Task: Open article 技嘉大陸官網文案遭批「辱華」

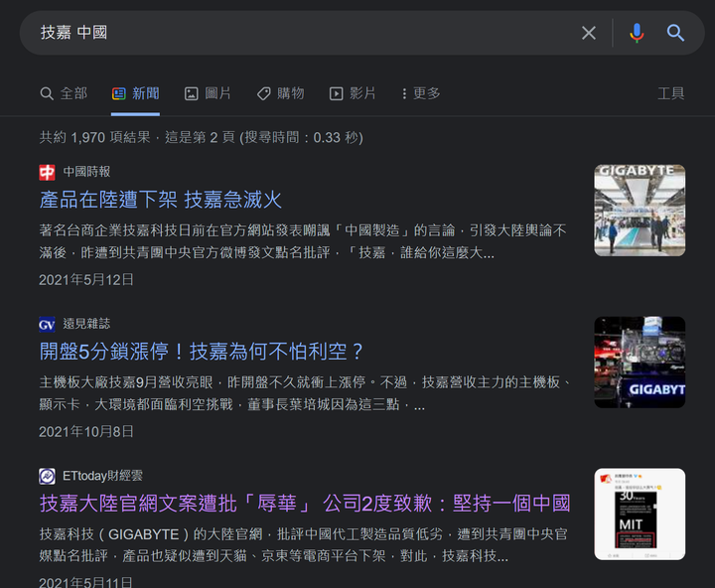Action: (305, 504)
